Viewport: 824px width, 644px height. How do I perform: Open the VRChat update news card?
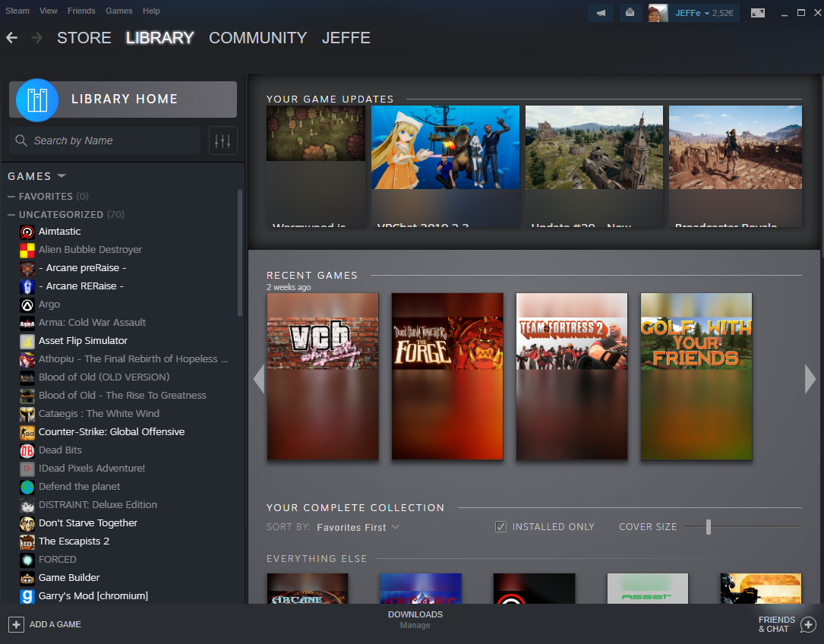click(x=445, y=166)
